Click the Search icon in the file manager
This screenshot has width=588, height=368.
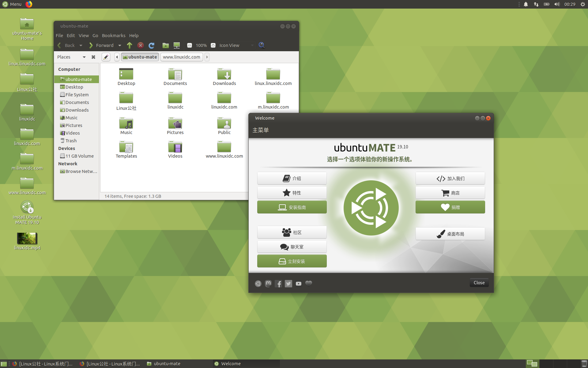tap(262, 45)
